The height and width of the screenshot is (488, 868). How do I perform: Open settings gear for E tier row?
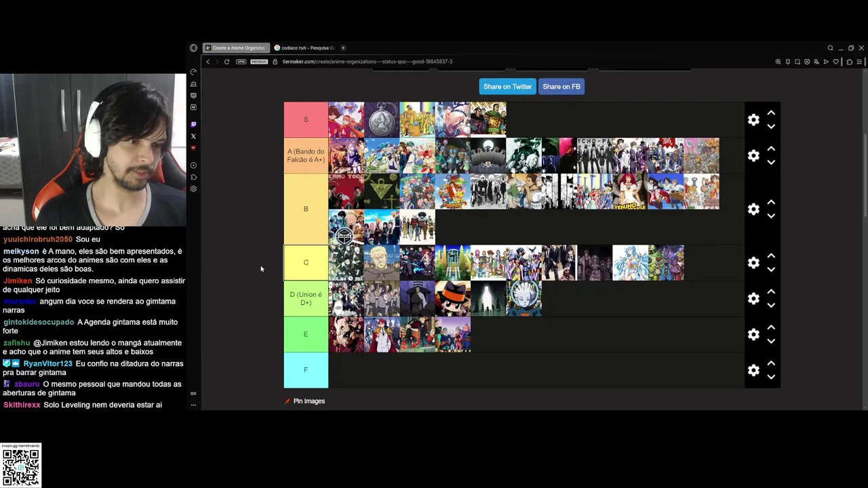point(753,334)
